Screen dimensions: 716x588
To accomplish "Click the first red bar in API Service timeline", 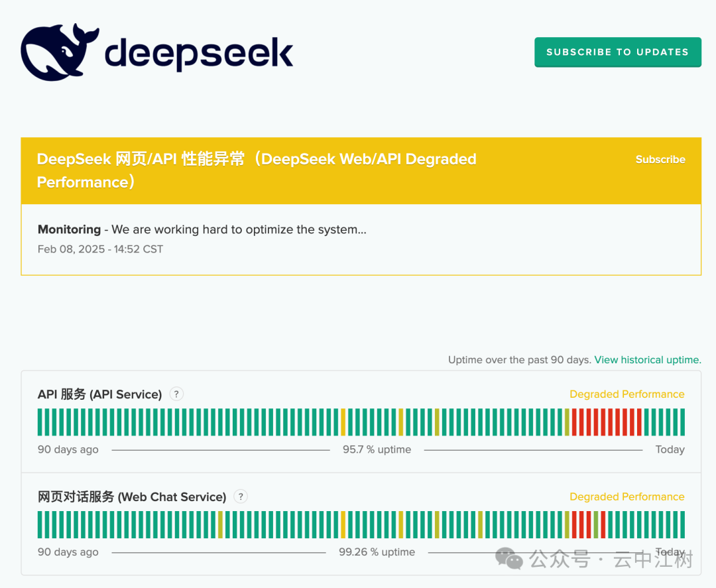I will 574,422.
